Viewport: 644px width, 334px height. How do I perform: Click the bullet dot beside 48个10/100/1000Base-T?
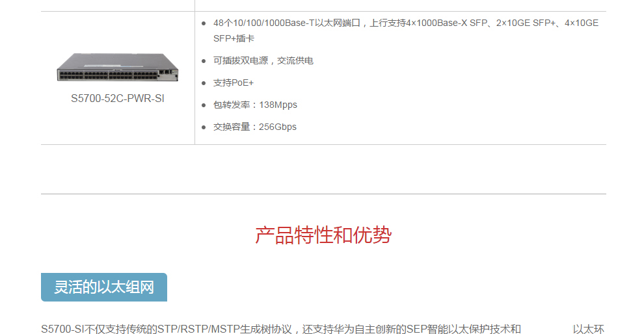(x=204, y=23)
